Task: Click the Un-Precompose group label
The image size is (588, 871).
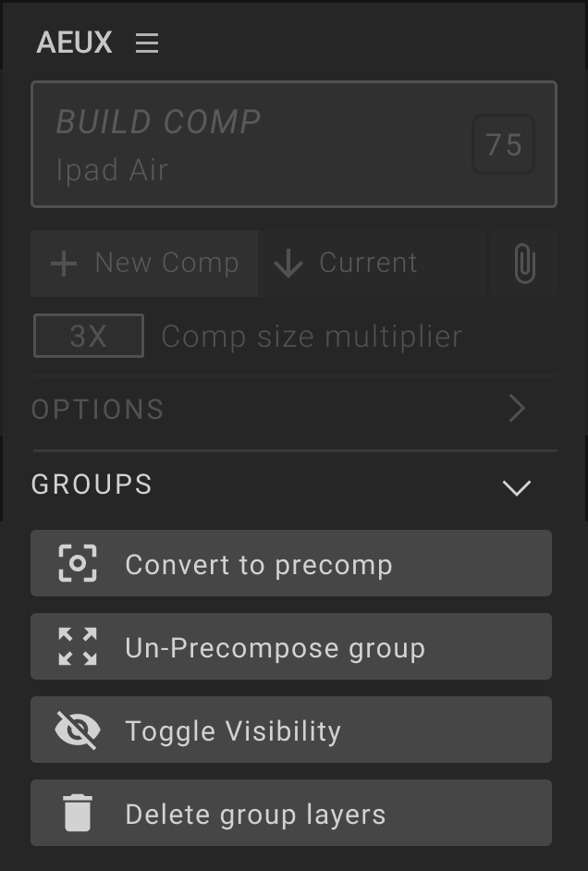Action: pyautogui.click(x=276, y=648)
